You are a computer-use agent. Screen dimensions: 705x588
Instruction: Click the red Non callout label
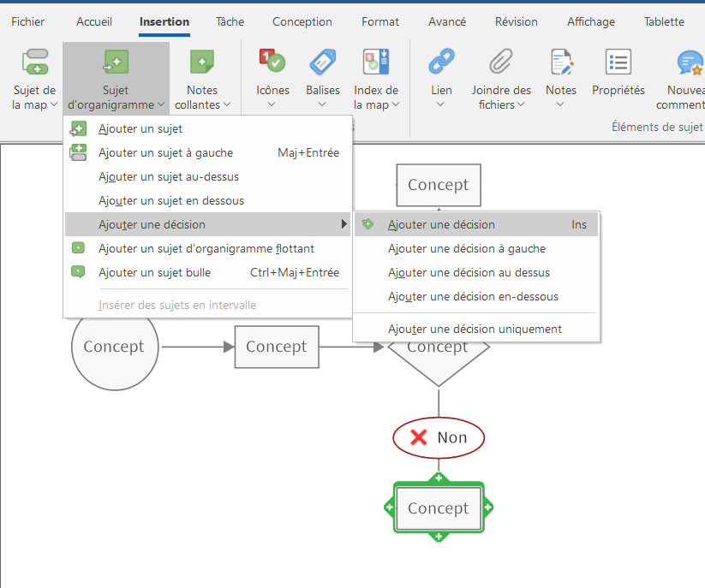439,438
